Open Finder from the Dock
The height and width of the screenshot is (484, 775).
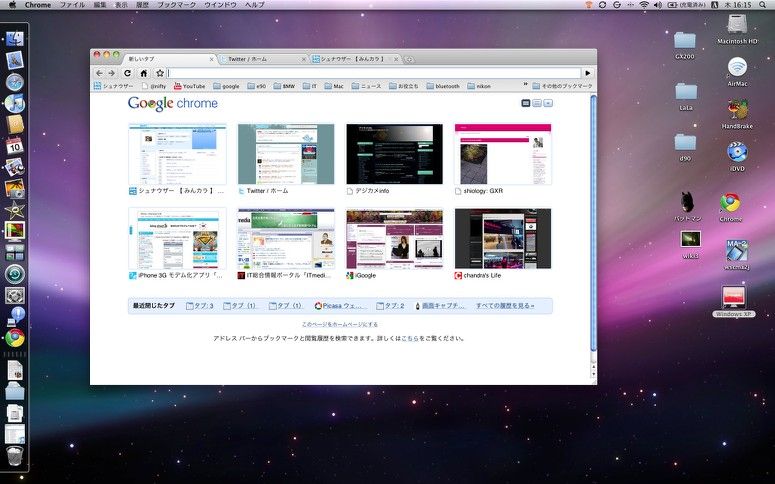point(15,38)
